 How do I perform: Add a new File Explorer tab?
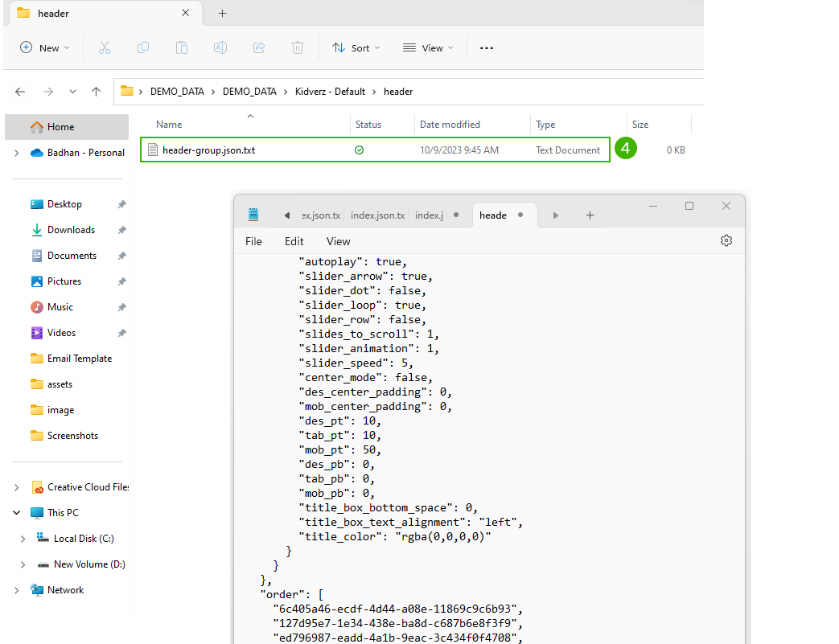(223, 14)
